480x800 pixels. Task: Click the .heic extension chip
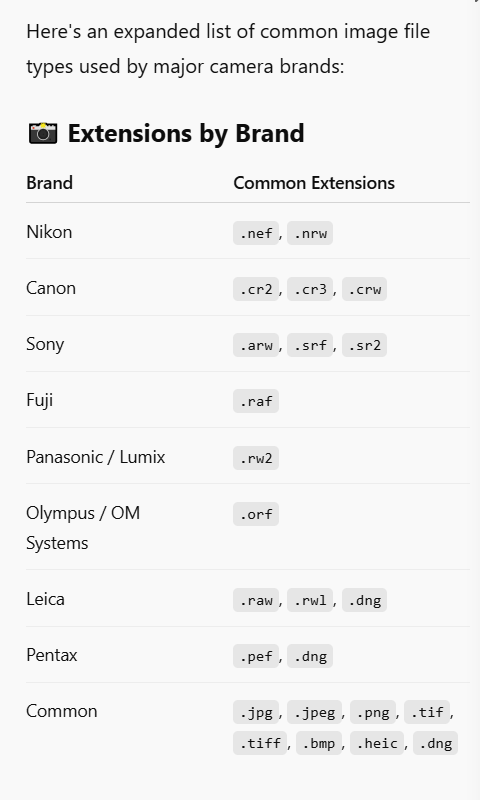point(377,743)
